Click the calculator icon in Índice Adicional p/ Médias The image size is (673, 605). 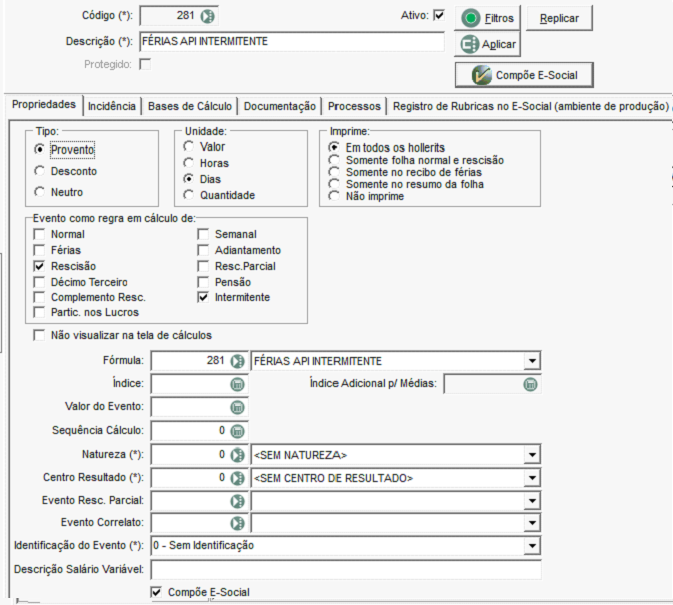click(x=531, y=384)
